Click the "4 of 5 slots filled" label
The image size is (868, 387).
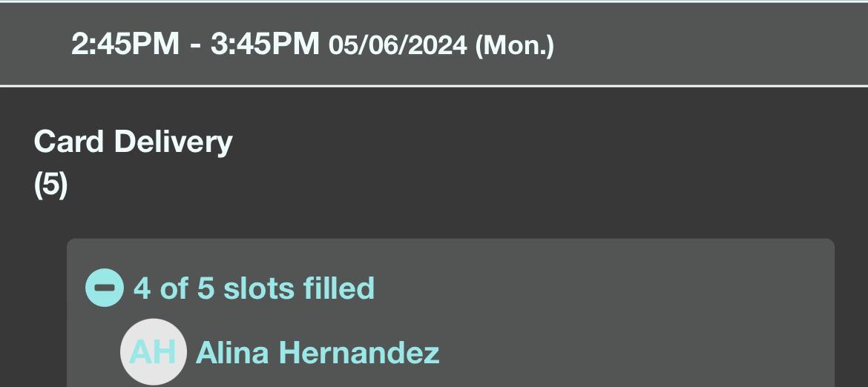tap(254, 288)
